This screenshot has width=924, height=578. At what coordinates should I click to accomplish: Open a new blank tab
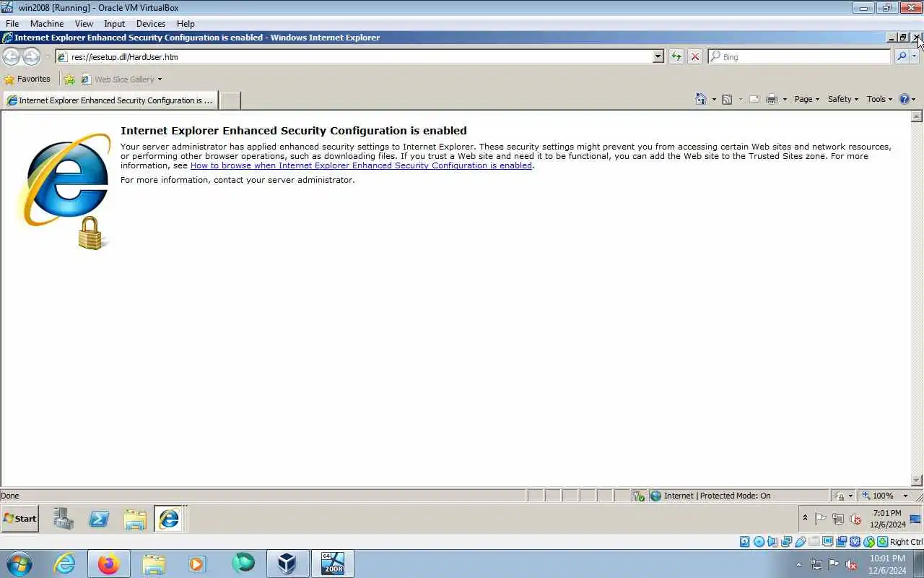click(x=230, y=100)
